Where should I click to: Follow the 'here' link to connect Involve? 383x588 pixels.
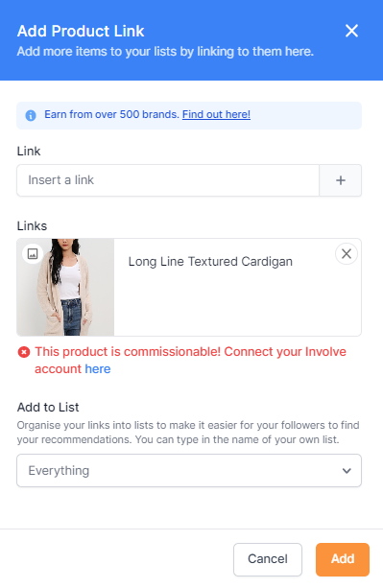98,369
